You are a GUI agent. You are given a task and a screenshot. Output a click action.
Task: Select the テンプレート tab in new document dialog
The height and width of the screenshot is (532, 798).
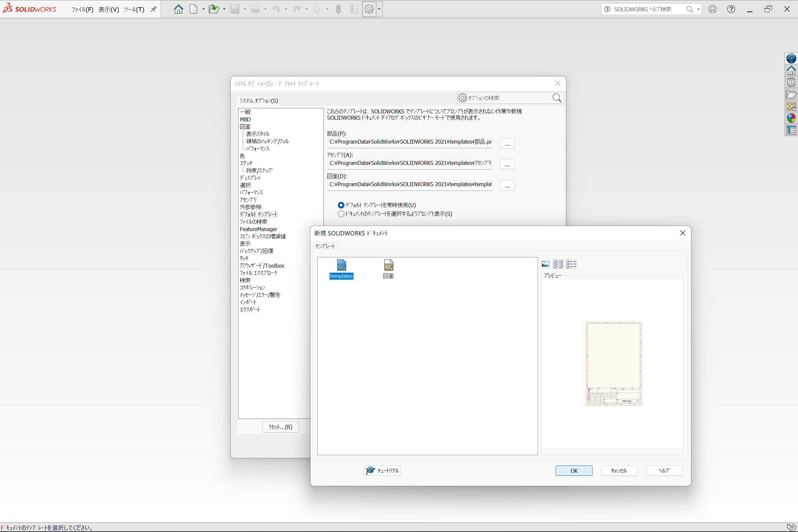point(325,246)
